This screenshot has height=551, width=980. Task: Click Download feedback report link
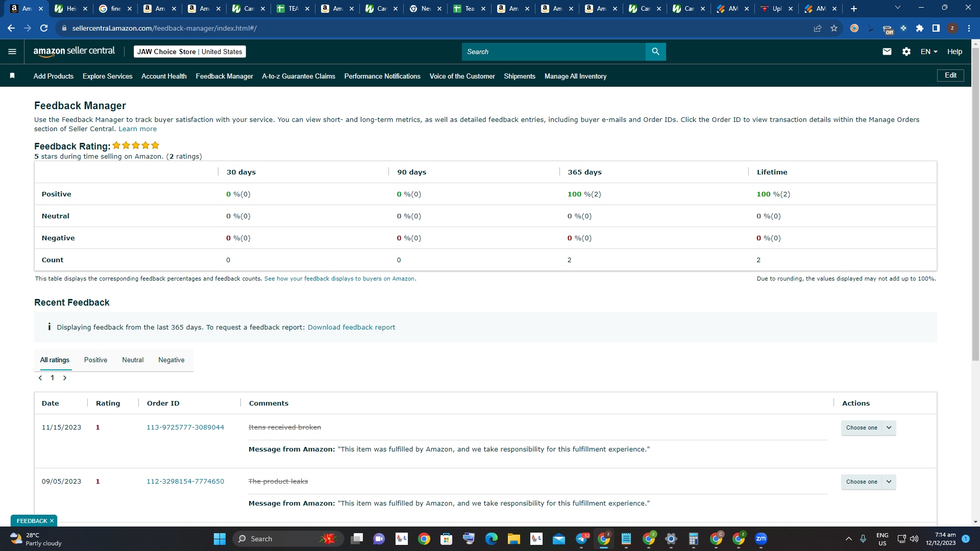(x=351, y=328)
